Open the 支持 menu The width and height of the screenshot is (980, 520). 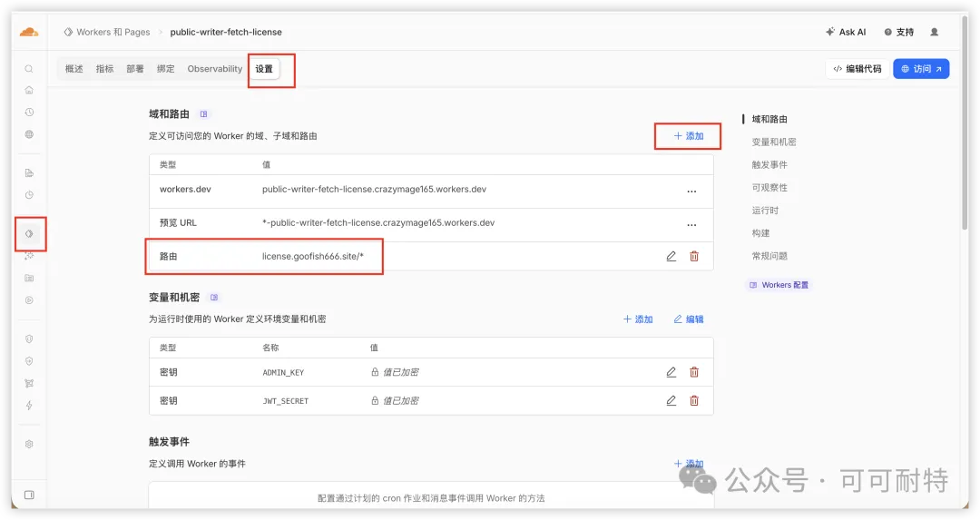898,32
